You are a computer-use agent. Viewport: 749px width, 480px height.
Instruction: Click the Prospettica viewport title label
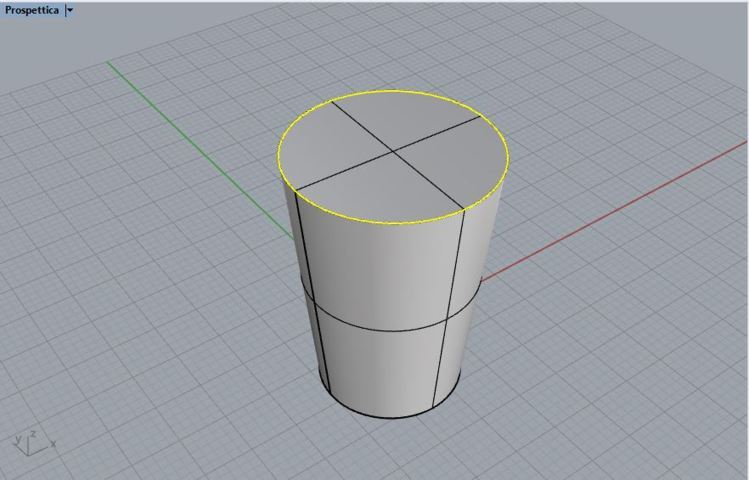pyautogui.click(x=32, y=10)
